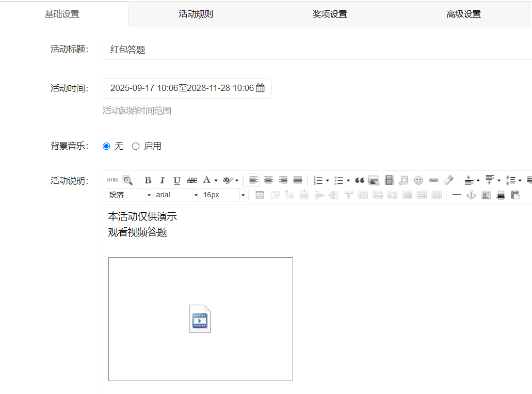Insert a hyperlink

433,180
